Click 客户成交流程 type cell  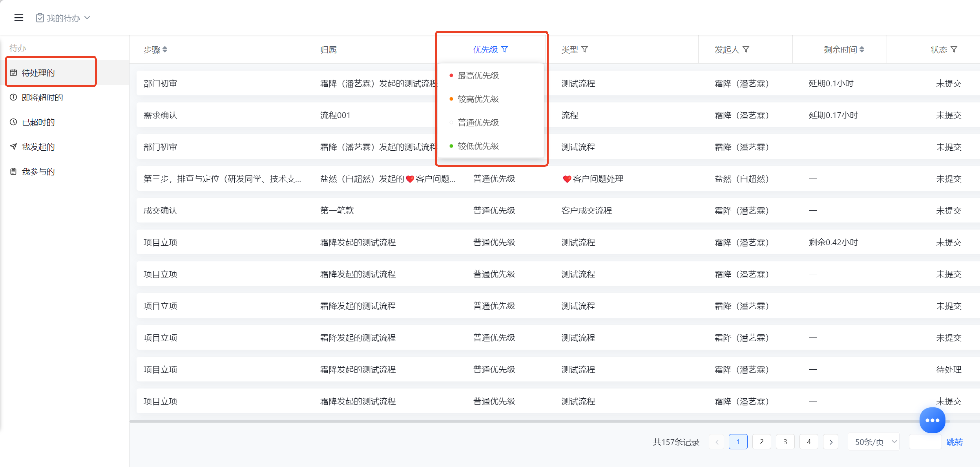(x=587, y=210)
